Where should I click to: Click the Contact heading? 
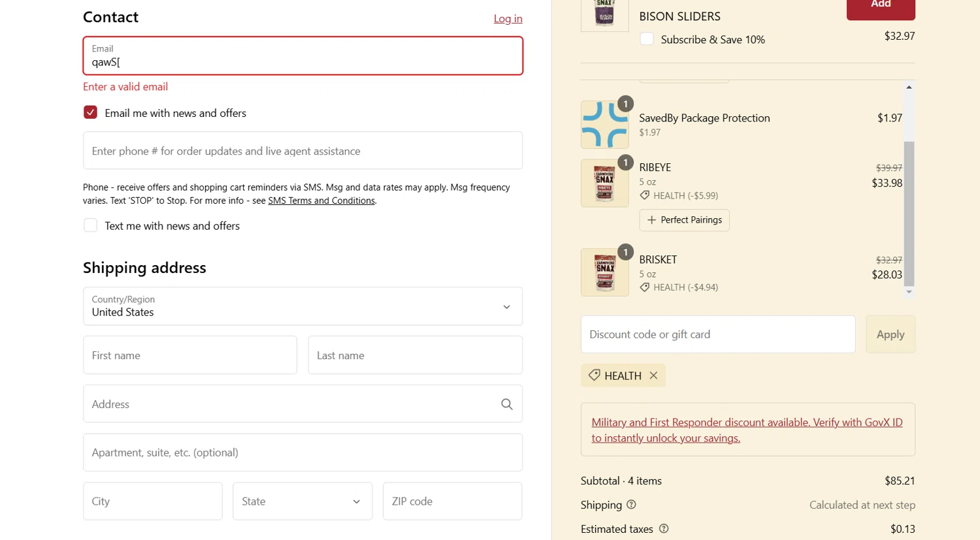click(110, 17)
